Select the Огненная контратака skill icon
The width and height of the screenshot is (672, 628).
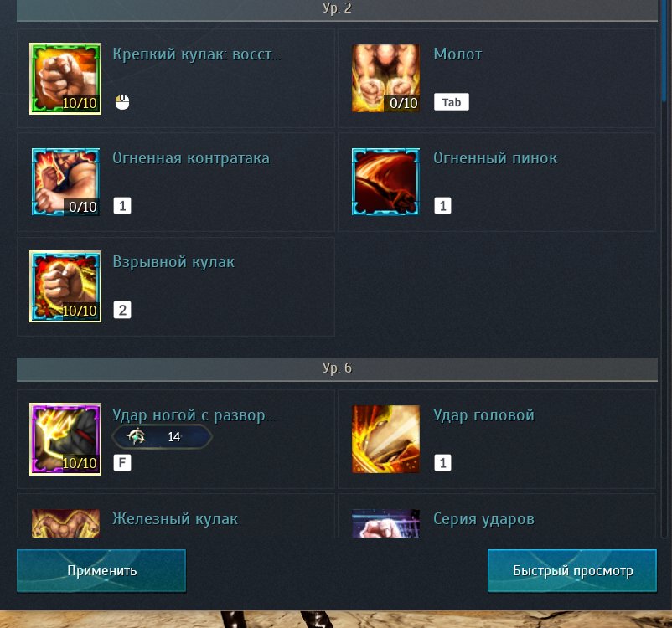click(65, 182)
